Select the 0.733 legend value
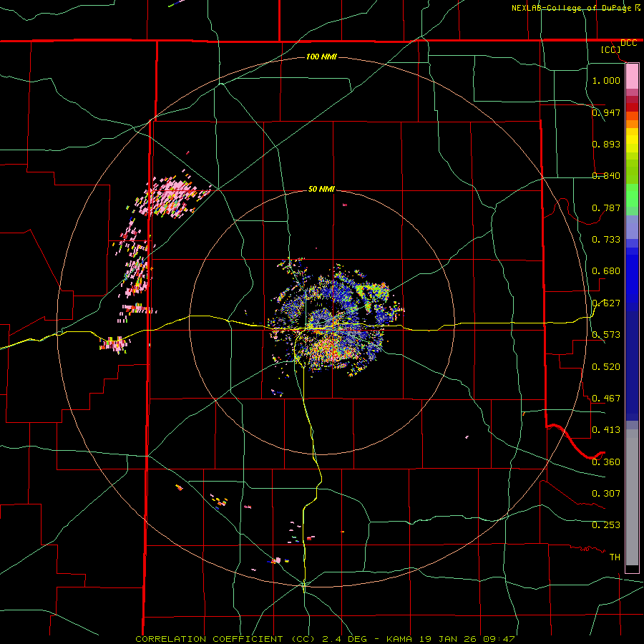 [x=606, y=240]
